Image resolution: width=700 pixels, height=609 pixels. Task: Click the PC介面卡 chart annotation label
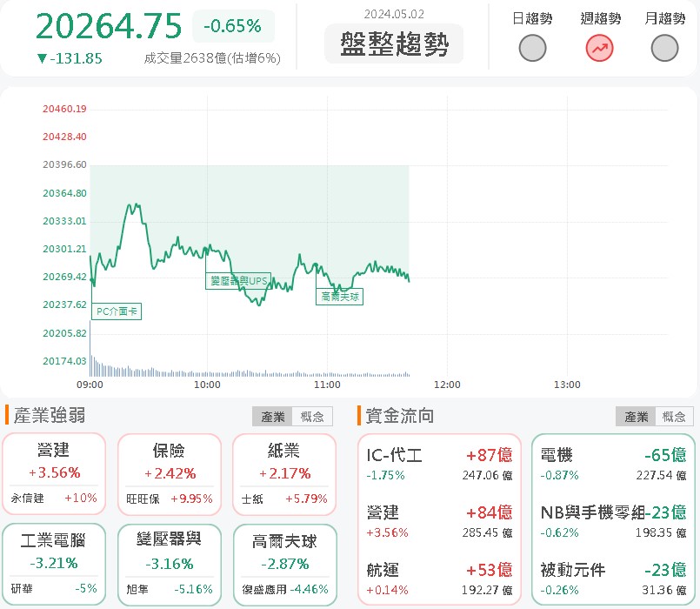tap(117, 311)
